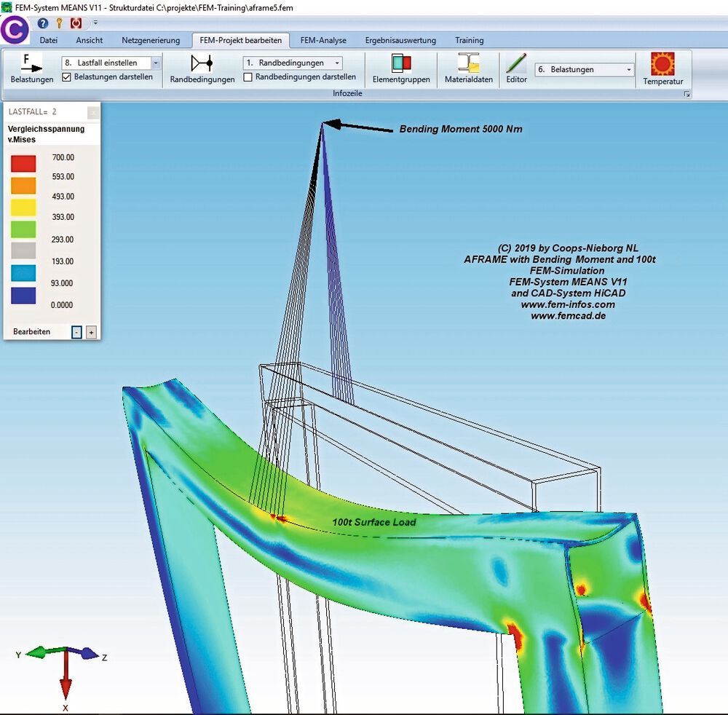Enable Randbedingungen darstellen checkbox
The height and width of the screenshot is (715, 728).
click(248, 77)
